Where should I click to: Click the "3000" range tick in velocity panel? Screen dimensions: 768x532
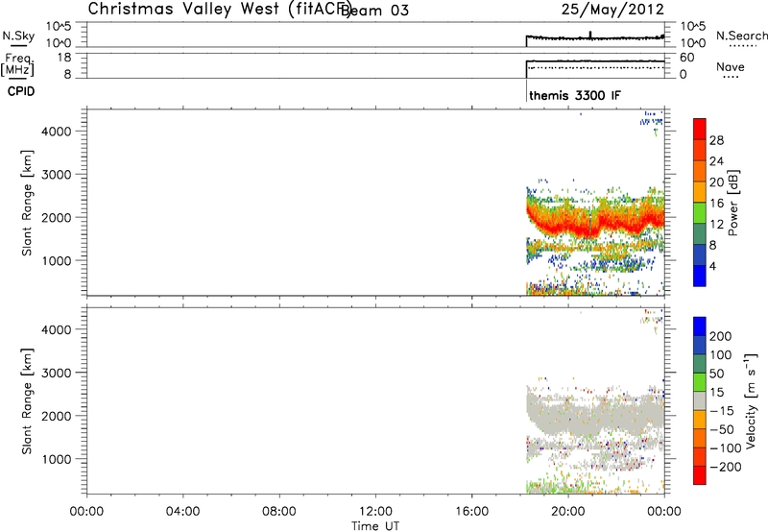point(57,373)
